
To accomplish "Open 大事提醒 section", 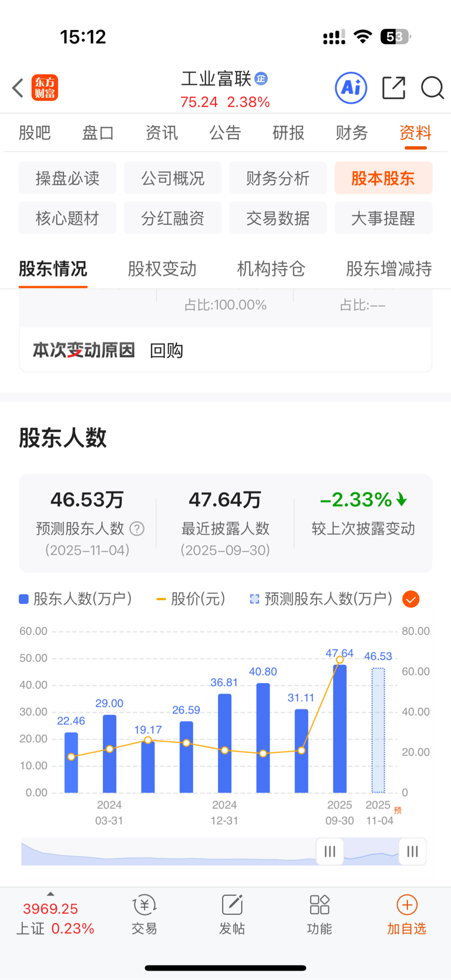I will tap(383, 218).
